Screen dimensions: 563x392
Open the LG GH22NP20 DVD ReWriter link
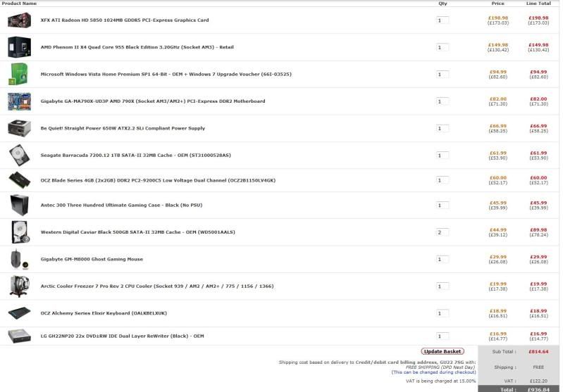[122, 336]
